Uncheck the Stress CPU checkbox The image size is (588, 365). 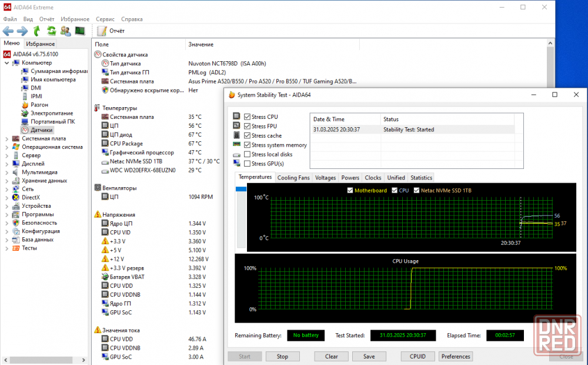[247, 117]
